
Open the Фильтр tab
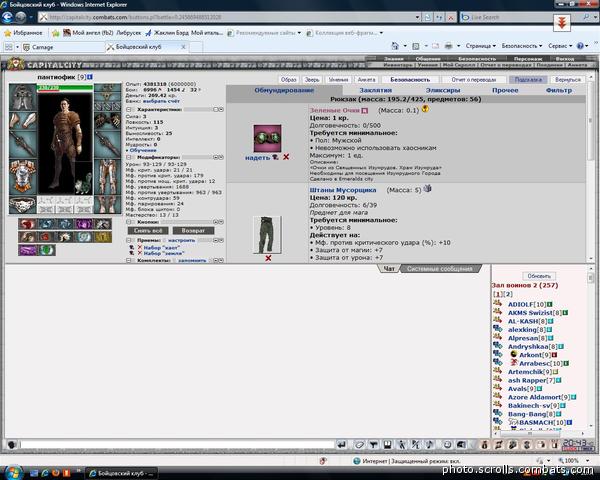click(x=559, y=90)
